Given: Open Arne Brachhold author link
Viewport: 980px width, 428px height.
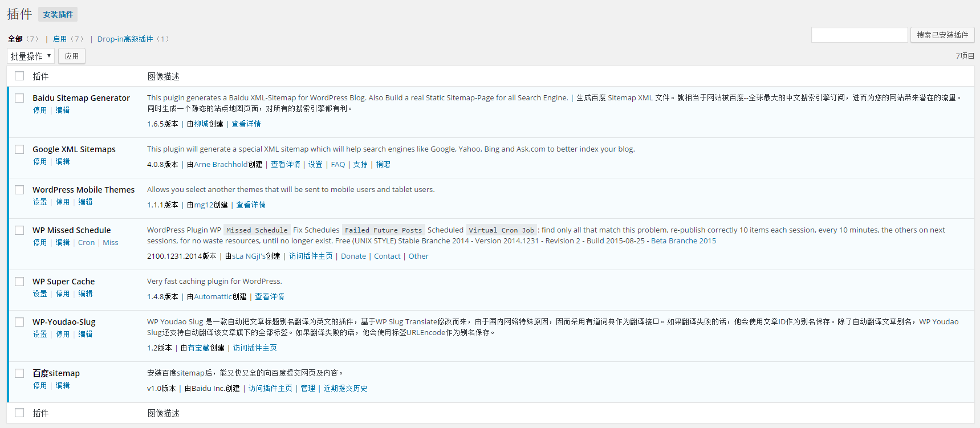Looking at the screenshot, I should coord(221,164).
